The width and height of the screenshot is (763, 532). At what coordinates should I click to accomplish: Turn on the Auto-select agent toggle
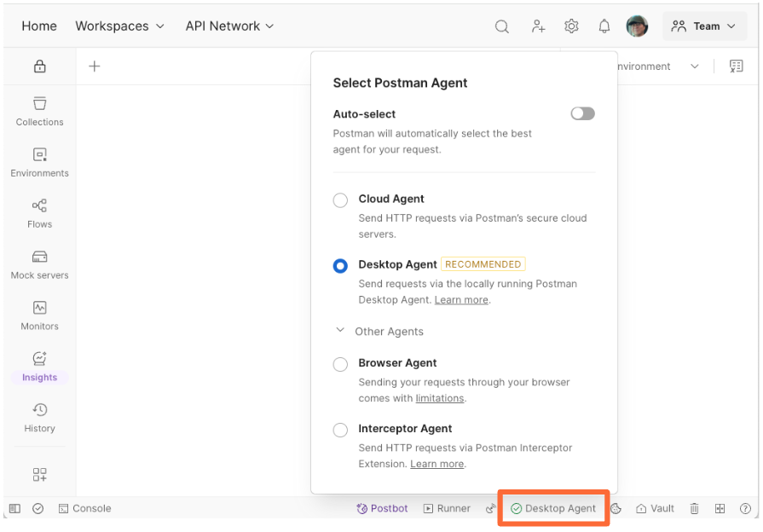[x=582, y=113]
